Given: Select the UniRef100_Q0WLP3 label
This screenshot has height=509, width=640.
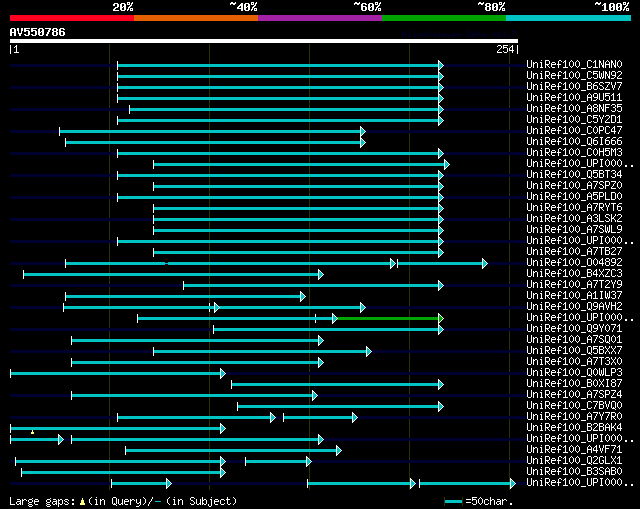Looking at the screenshot, I should pos(574,373).
